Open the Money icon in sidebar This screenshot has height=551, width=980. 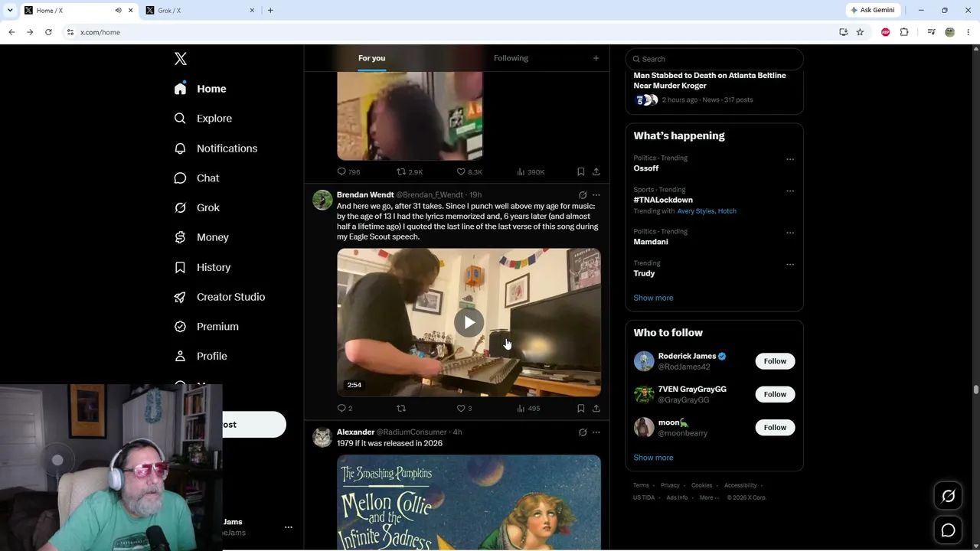click(180, 237)
